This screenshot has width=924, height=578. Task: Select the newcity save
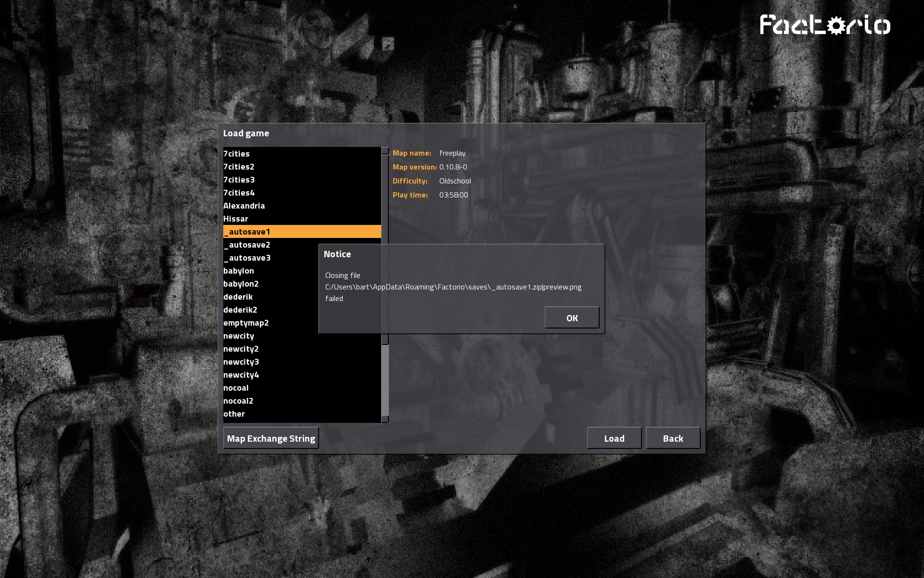[x=302, y=336]
